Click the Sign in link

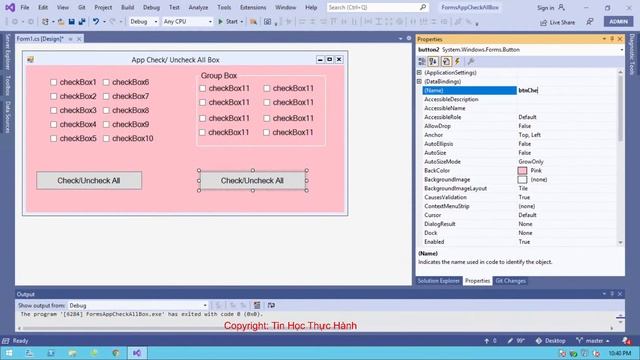(546, 8)
